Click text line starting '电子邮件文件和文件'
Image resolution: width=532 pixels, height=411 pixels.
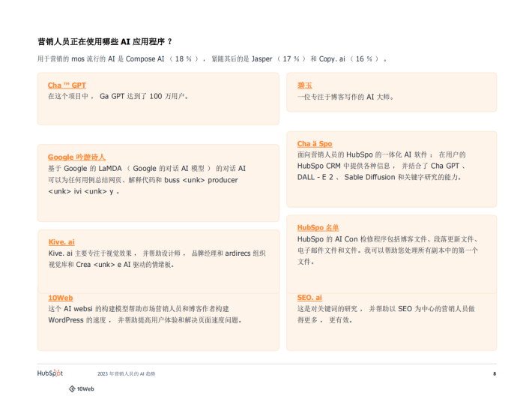[x=388, y=250]
